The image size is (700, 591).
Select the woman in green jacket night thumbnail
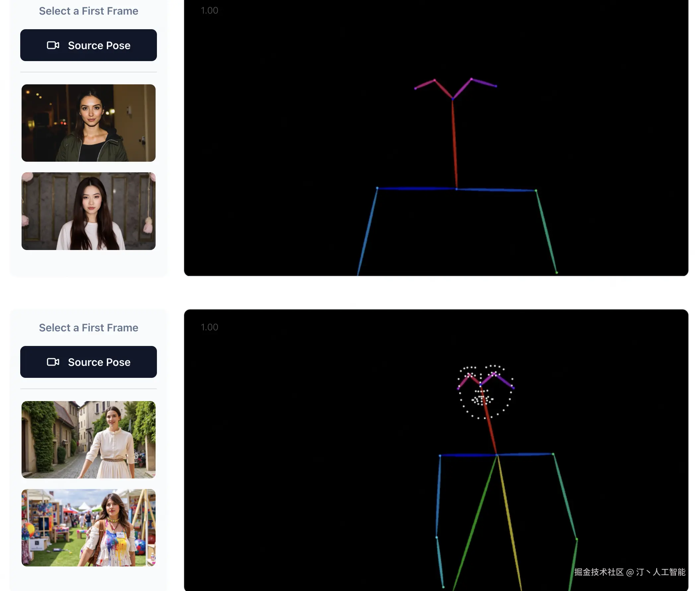pyautogui.click(x=88, y=123)
